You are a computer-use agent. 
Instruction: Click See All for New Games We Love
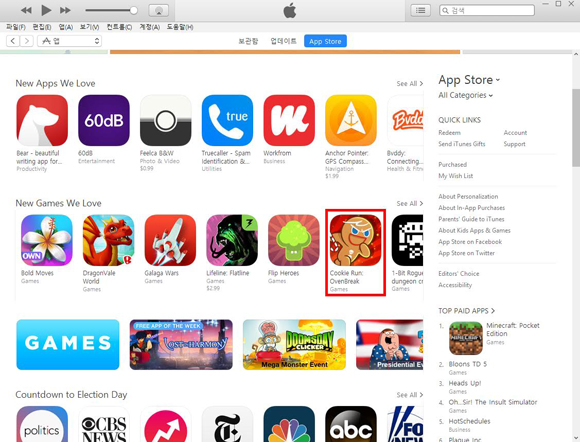[x=409, y=203]
